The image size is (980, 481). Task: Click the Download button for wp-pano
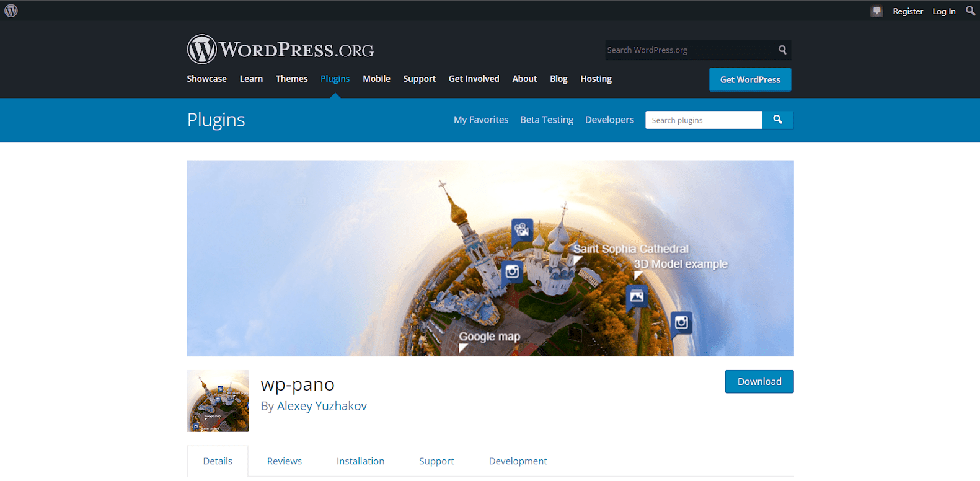759,382
